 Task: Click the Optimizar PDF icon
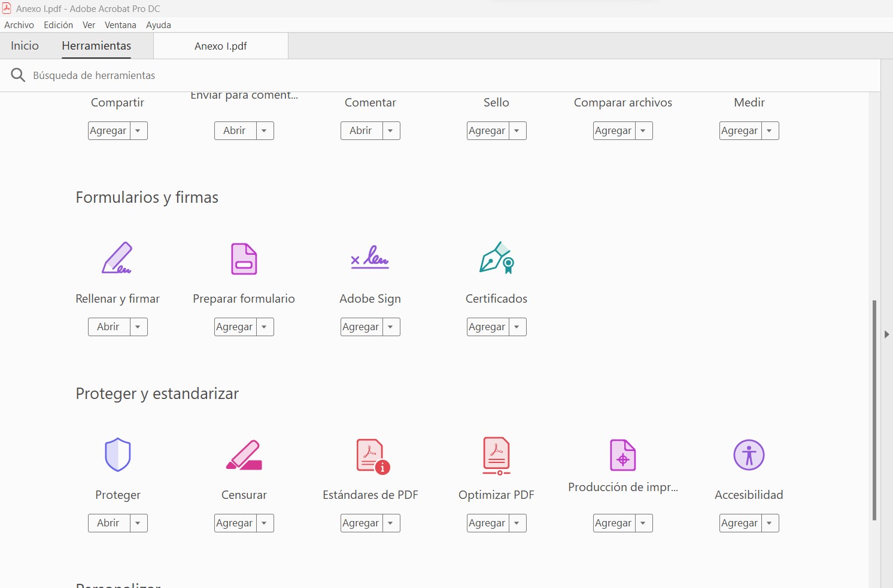pos(496,455)
